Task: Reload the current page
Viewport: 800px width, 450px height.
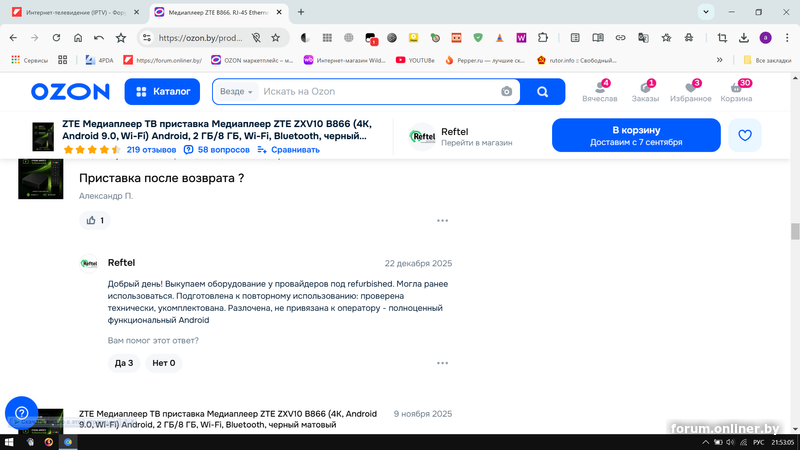Action: (x=56, y=38)
